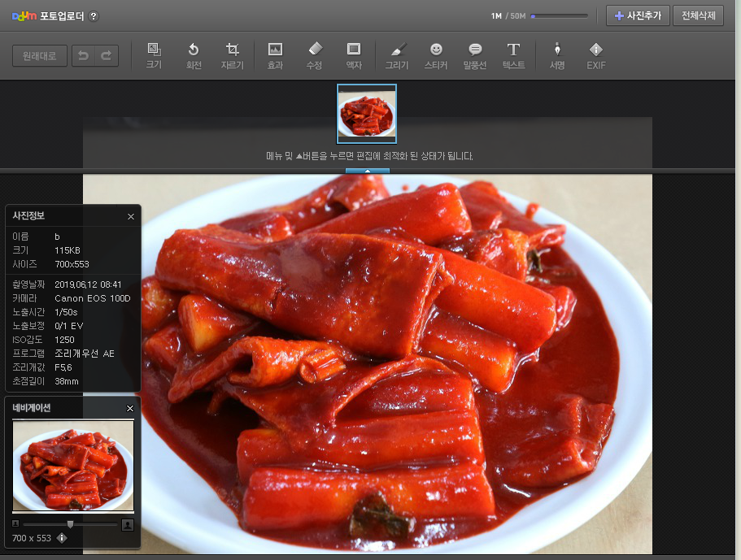Click the '115KB' file size value
Screen dimensions: 741x560
[x=68, y=250]
